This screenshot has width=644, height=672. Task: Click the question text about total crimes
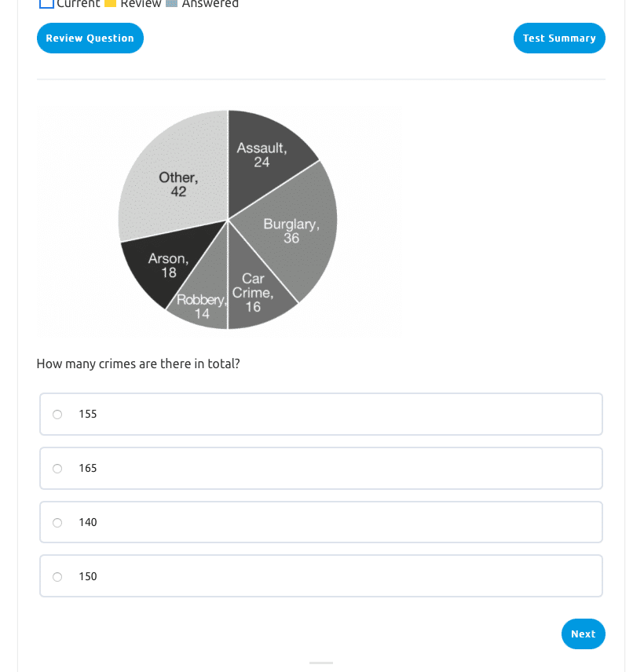138,364
